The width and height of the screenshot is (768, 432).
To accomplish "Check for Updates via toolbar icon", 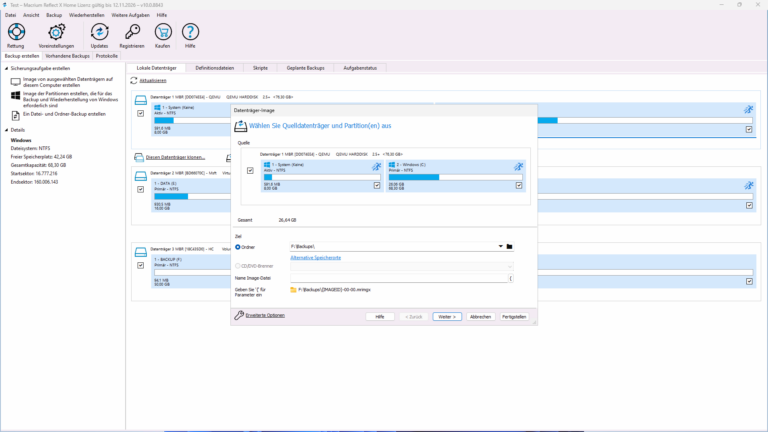I will coord(99,32).
